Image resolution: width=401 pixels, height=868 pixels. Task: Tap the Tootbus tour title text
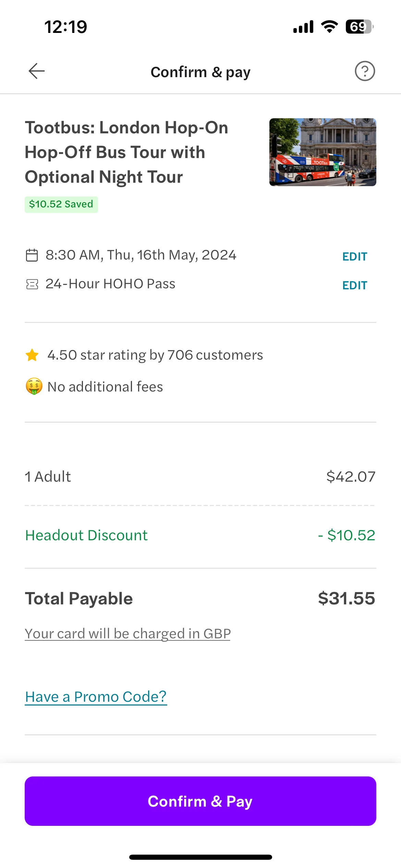(126, 152)
